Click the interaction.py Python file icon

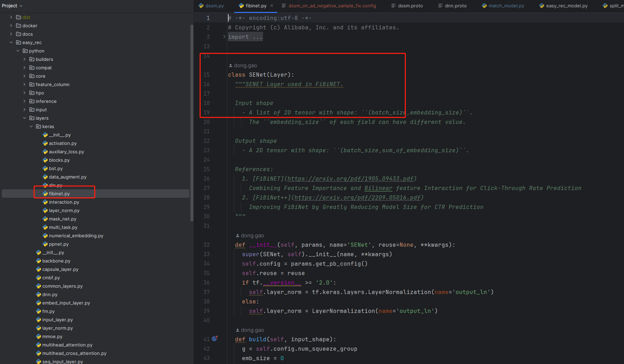(x=45, y=202)
